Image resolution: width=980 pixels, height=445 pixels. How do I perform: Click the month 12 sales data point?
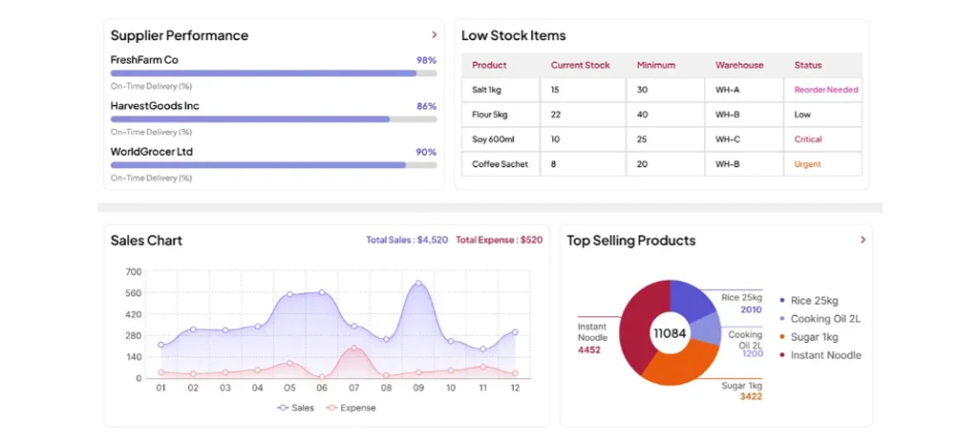coord(515,332)
